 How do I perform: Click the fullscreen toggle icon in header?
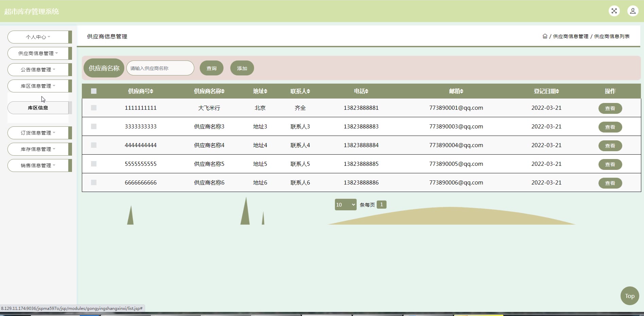pos(614,11)
